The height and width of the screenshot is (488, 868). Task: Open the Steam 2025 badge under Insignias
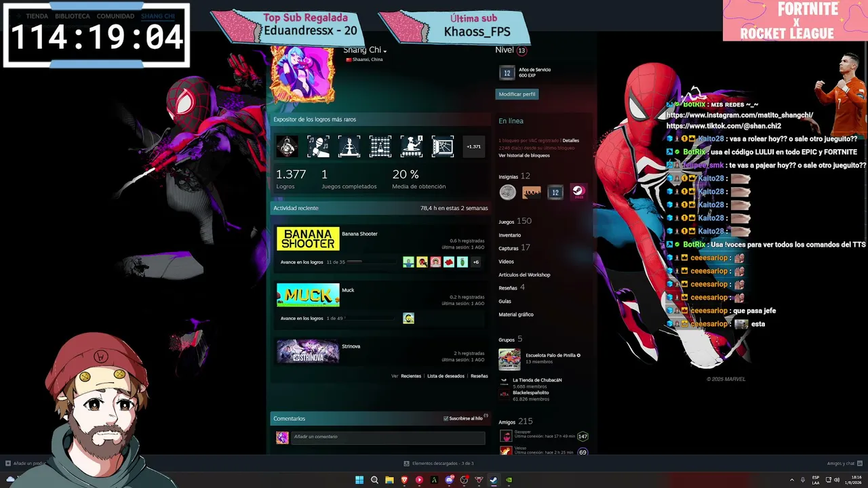pos(578,192)
